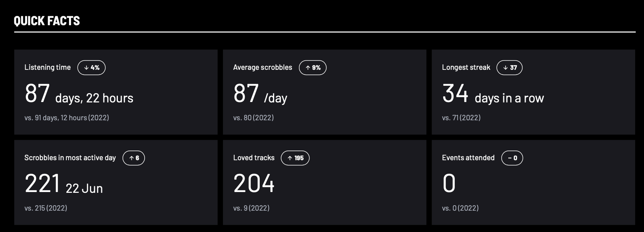
Task: Click the Average scrobbles up 9% badge
Action: pyautogui.click(x=313, y=68)
